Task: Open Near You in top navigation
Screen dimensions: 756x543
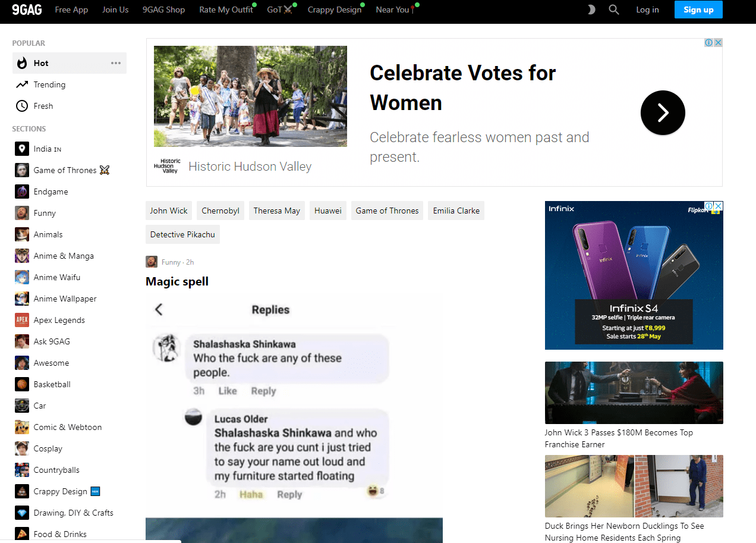Action: [x=395, y=10]
